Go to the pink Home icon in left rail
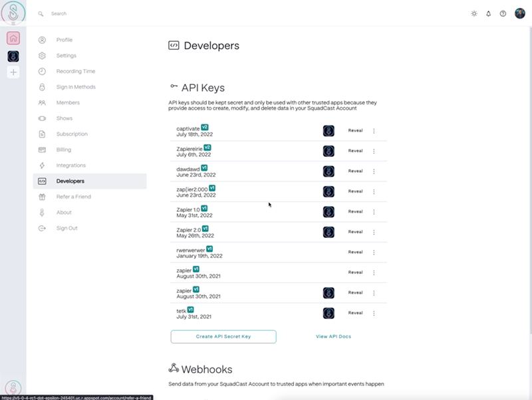 pyautogui.click(x=13, y=38)
